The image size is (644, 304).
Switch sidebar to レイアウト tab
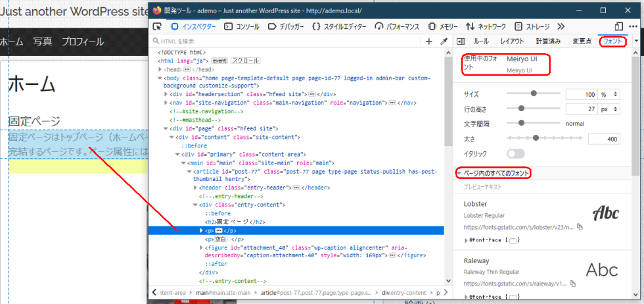point(512,41)
